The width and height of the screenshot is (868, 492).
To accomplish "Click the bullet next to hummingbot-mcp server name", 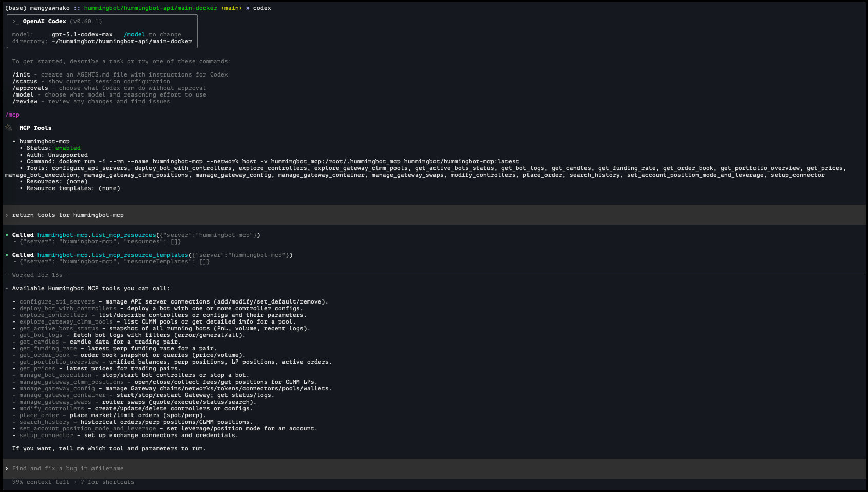I will point(14,141).
